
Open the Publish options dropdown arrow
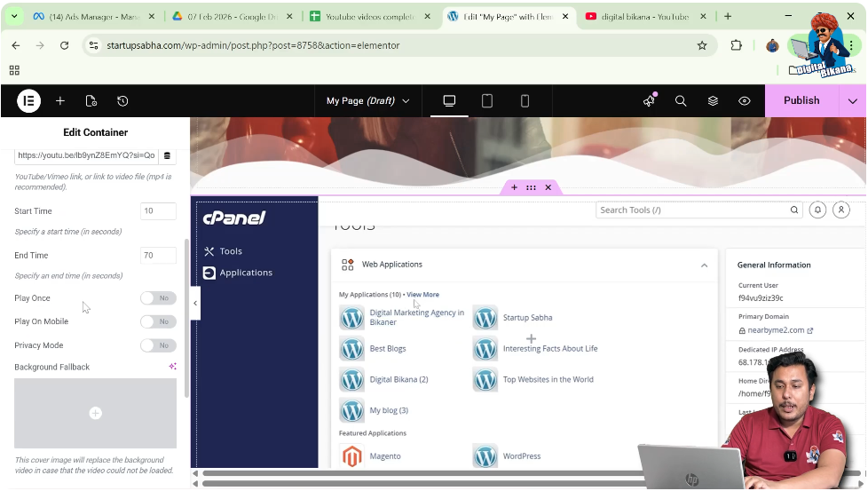tap(853, 101)
